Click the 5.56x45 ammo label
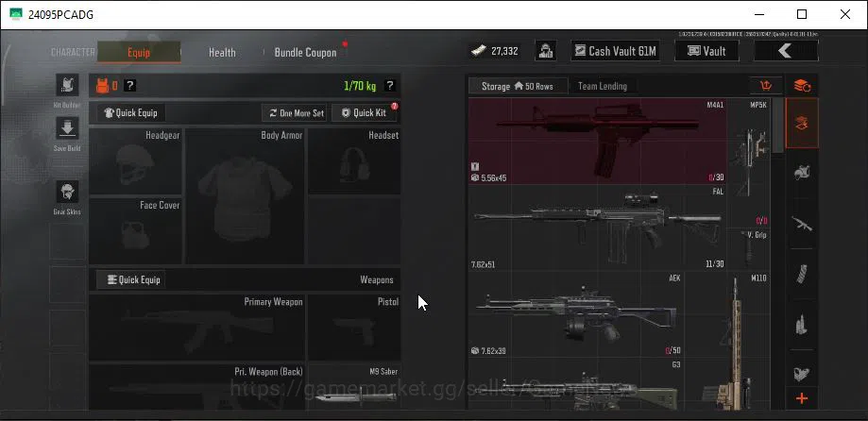Image resolution: width=868 pixels, height=421 pixels. tap(493, 178)
